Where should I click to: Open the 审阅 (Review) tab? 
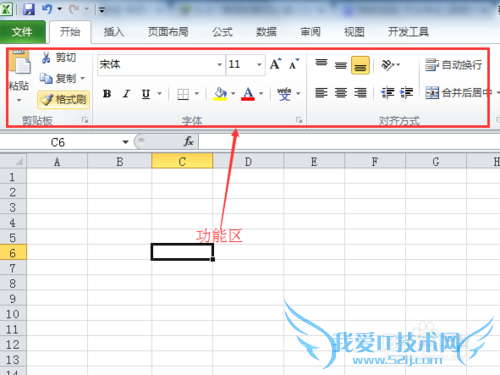click(x=310, y=32)
